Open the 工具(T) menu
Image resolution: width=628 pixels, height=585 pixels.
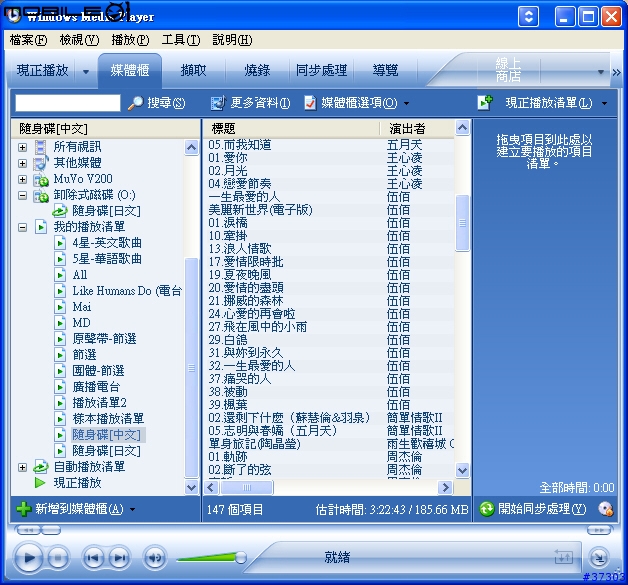click(181, 40)
